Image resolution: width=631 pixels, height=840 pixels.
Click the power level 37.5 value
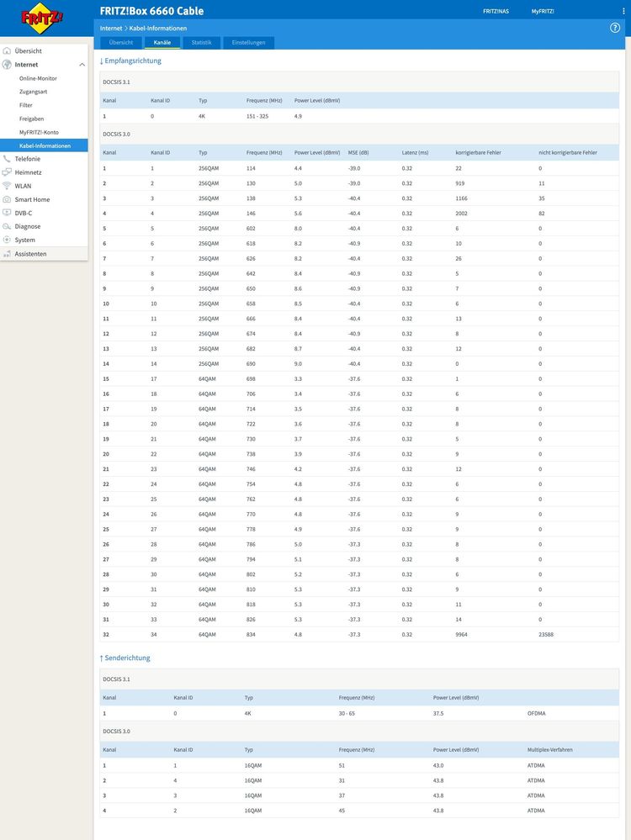[x=438, y=714]
